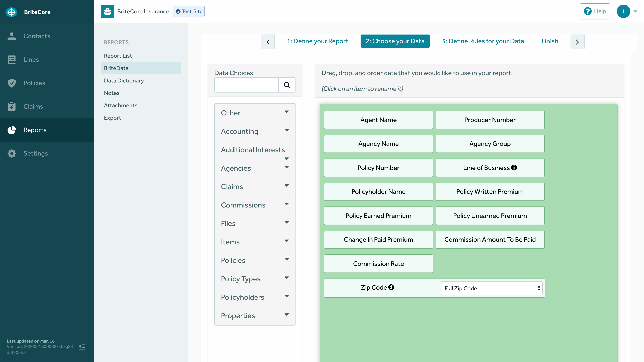Expand the Files data category

(x=255, y=224)
